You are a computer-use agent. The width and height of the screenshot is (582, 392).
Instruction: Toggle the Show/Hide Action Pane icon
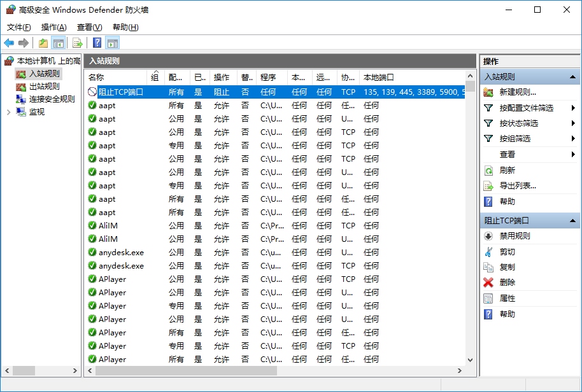tap(113, 43)
